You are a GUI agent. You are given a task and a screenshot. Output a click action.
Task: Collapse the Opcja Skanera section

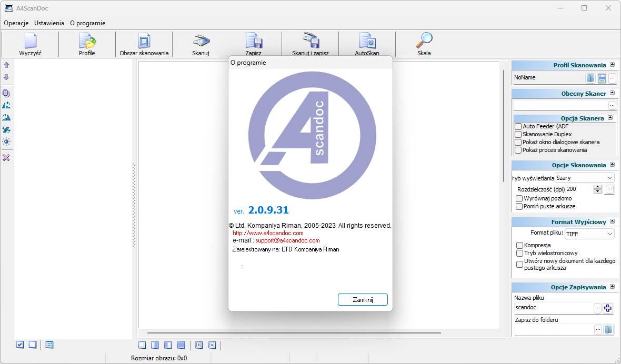pyautogui.click(x=610, y=117)
